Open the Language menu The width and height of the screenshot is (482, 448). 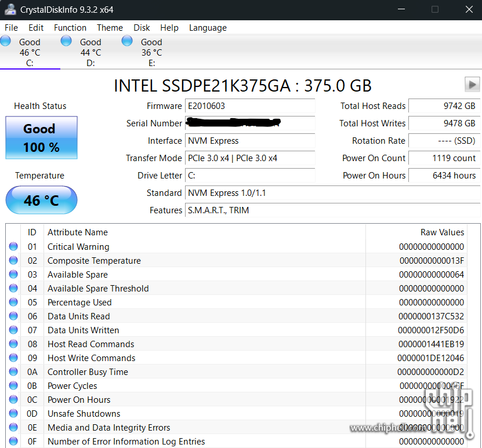(x=208, y=28)
